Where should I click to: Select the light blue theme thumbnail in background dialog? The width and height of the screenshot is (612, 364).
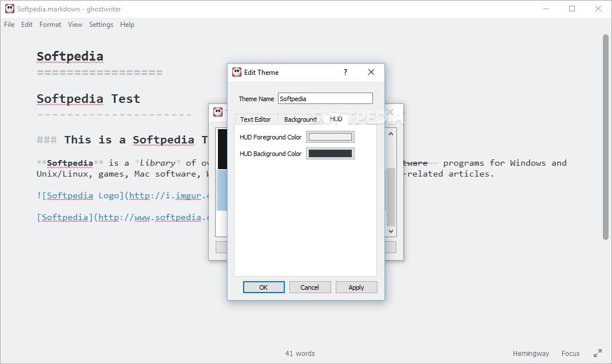pos(222,190)
